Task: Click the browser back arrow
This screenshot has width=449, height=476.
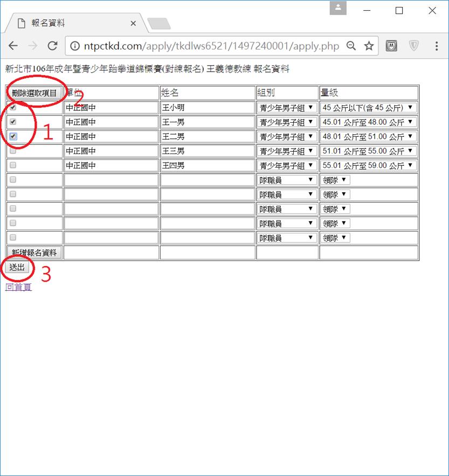Action: click(13, 46)
